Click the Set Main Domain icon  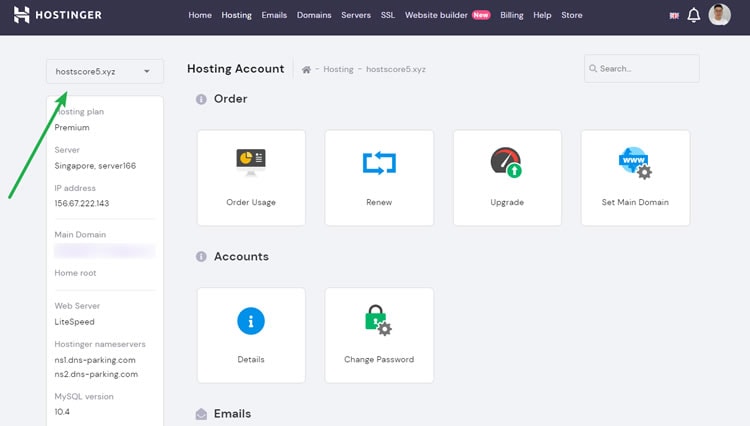[635, 163]
